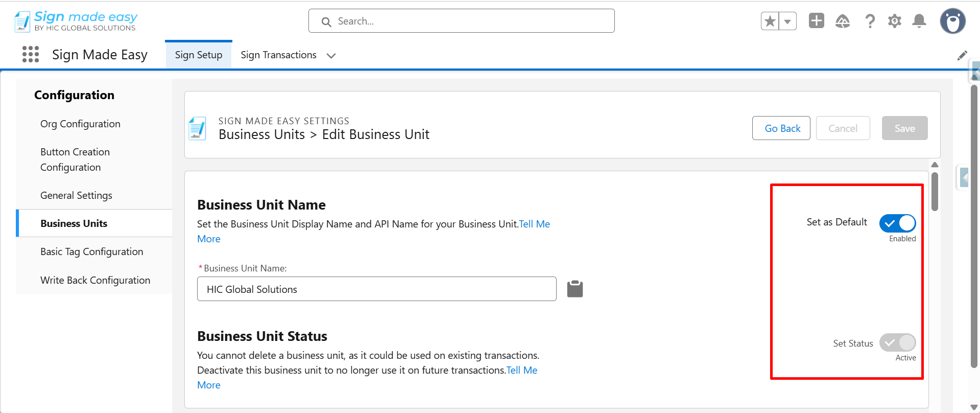The width and height of the screenshot is (980, 413).
Task: Click the Edit Business Unit breadcrumb text
Action: [x=375, y=134]
